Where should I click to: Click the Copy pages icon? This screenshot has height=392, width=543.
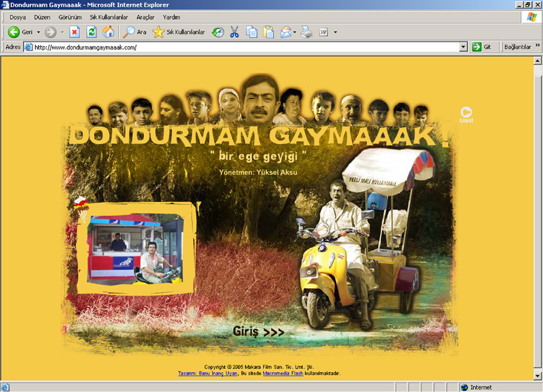[252, 32]
